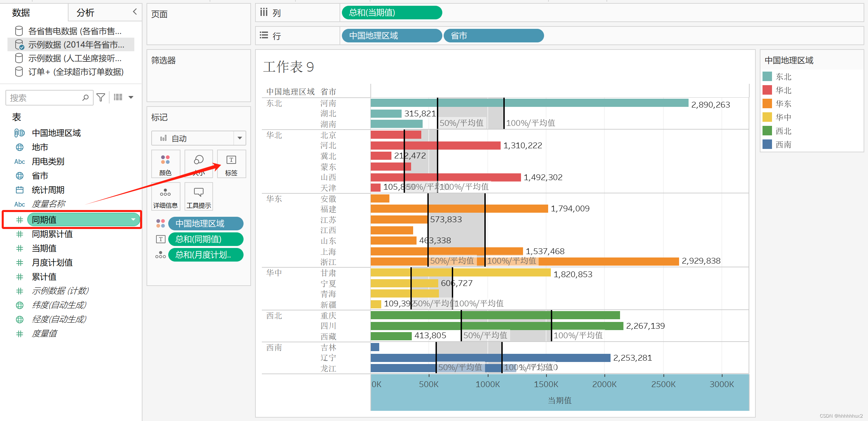The height and width of the screenshot is (421, 868).
Task: Click the Label marks card button
Action: point(231,164)
